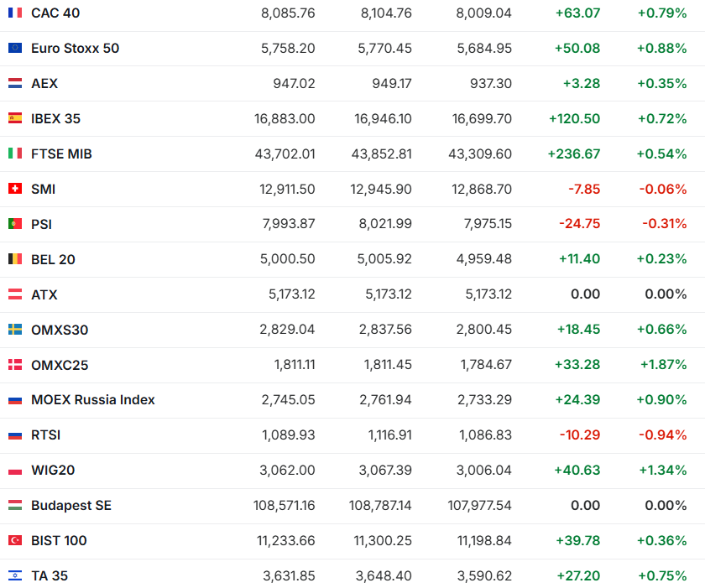Open the Budapest SE index link
The height and width of the screenshot is (588, 705).
tap(70, 506)
